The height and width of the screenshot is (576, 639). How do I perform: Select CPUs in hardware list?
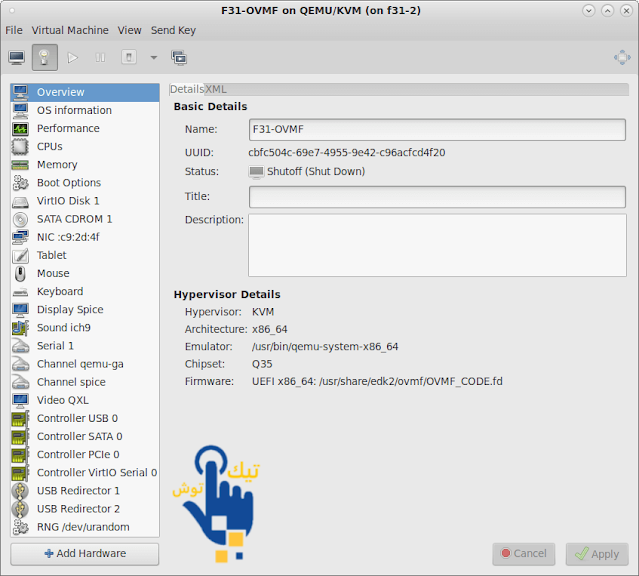85,146
